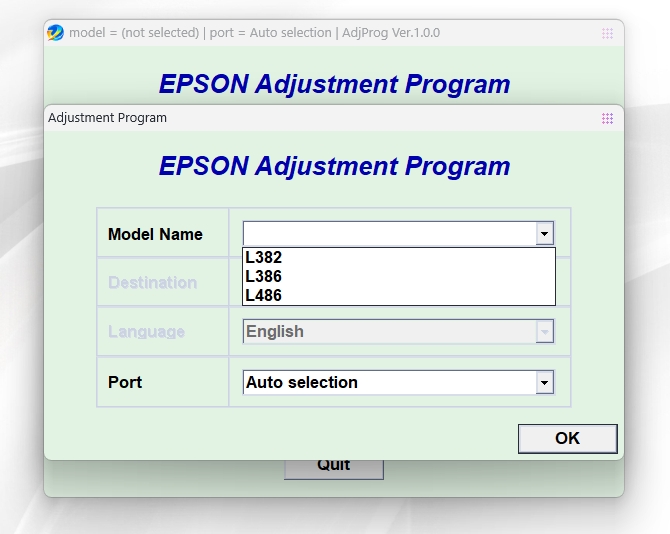Image resolution: width=670 pixels, height=534 pixels.
Task: Click the Epson app icon in title bar
Action: pos(56,33)
